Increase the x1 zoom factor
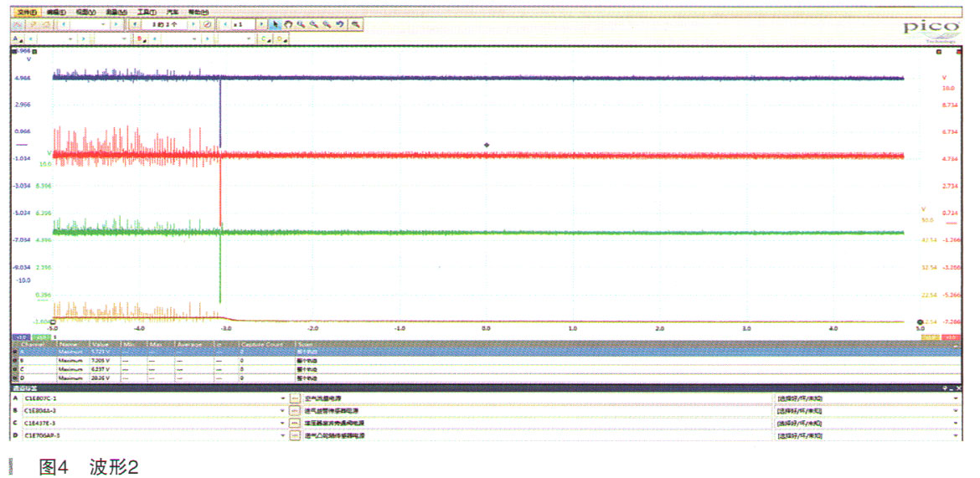This screenshot has height=478, width=980. (x=260, y=24)
